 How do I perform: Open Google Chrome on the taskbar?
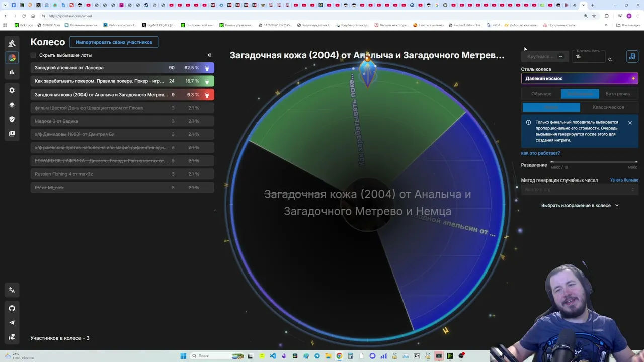coord(339,356)
